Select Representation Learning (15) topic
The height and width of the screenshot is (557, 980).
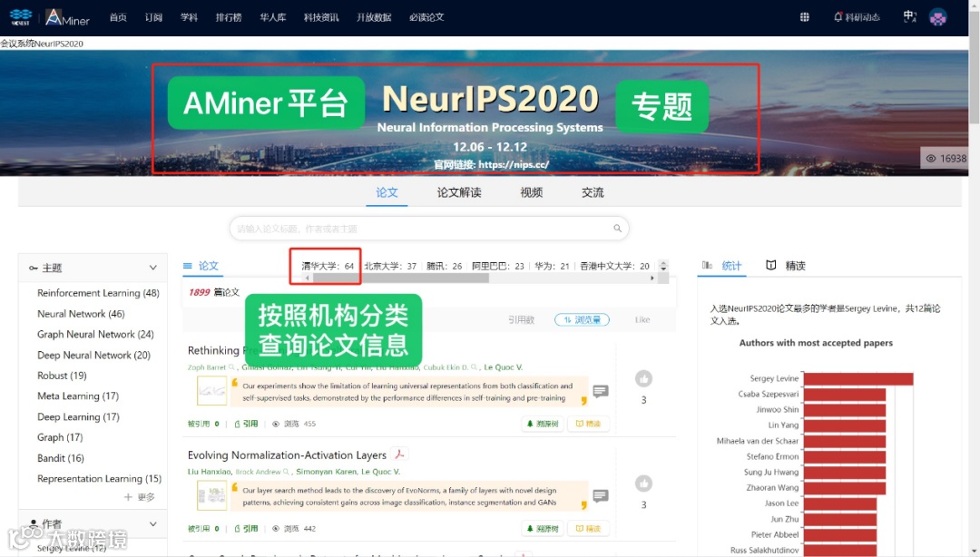(x=99, y=479)
